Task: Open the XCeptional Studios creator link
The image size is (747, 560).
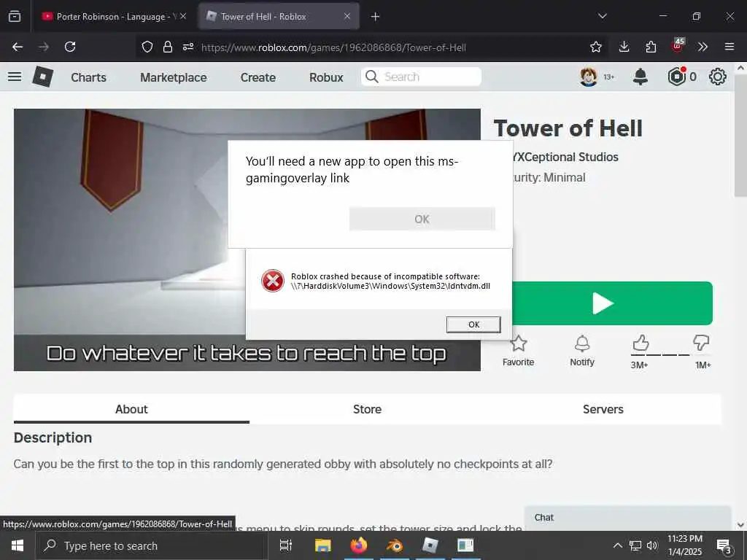Action: pos(565,157)
